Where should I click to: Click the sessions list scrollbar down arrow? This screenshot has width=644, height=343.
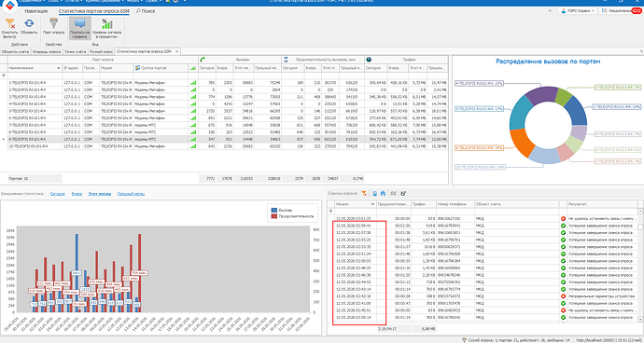pyautogui.click(x=640, y=319)
